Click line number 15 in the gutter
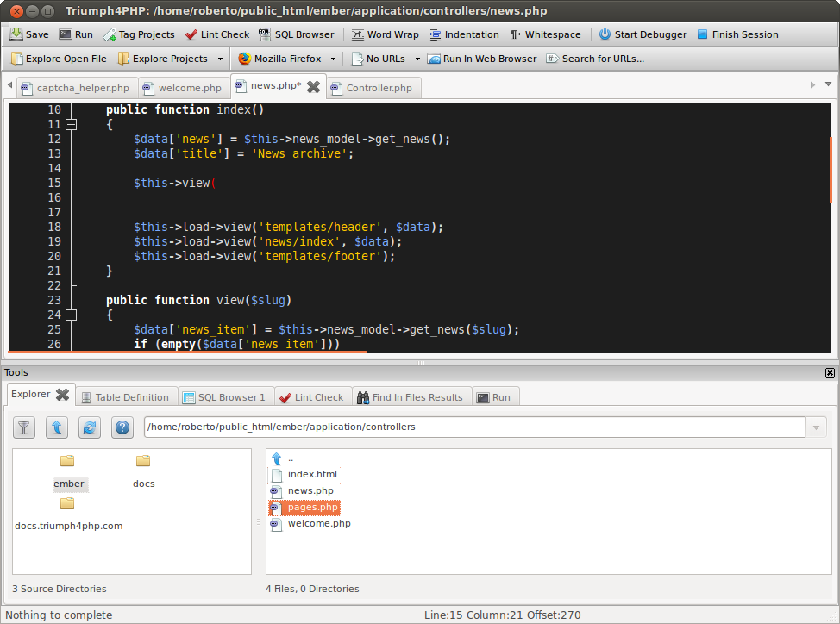The height and width of the screenshot is (624, 840). (54, 183)
